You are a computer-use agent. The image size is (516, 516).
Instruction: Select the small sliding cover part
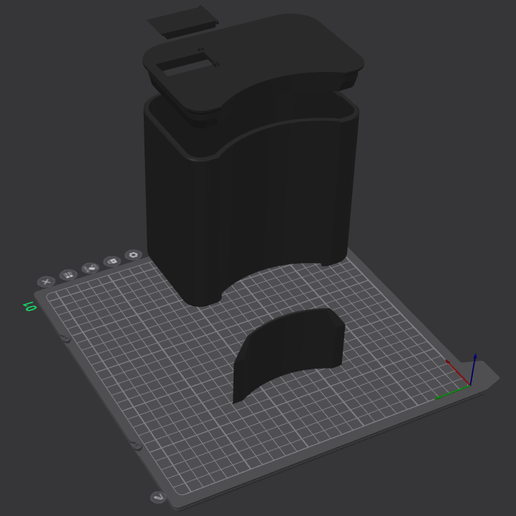pos(183,22)
